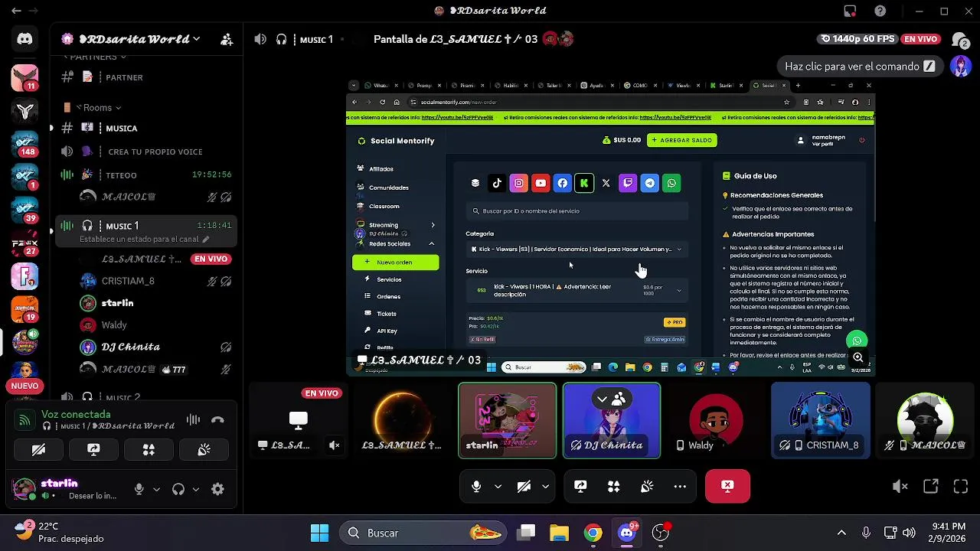
Task: Open more options ellipsis in call controls
Action: coord(680,486)
